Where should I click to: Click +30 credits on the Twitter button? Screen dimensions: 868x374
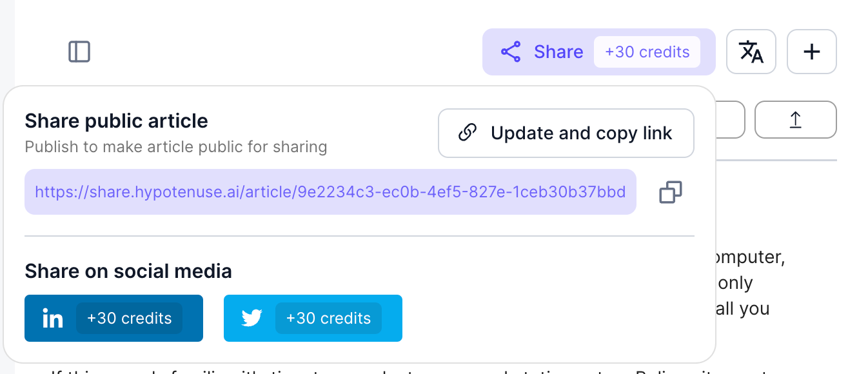point(329,318)
